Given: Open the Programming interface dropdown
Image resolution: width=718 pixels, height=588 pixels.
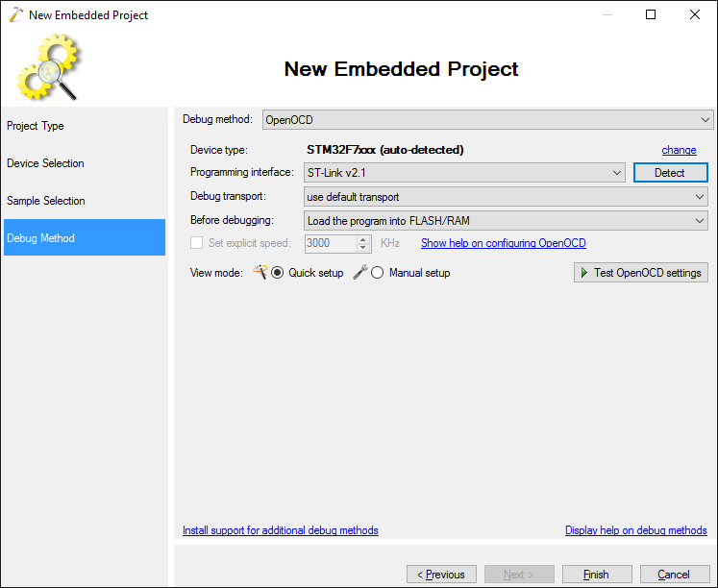Looking at the screenshot, I should click(x=464, y=173).
